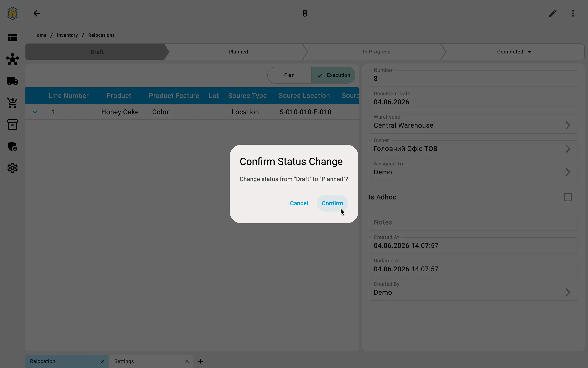Open the network hub sidebar icon
The height and width of the screenshot is (368, 588).
[12, 59]
